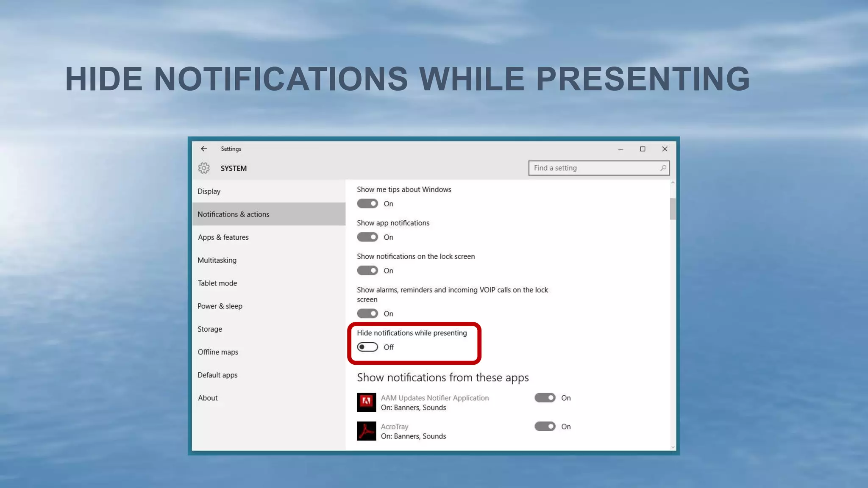Select Default apps in sidebar
The width and height of the screenshot is (868, 488).
269,375
